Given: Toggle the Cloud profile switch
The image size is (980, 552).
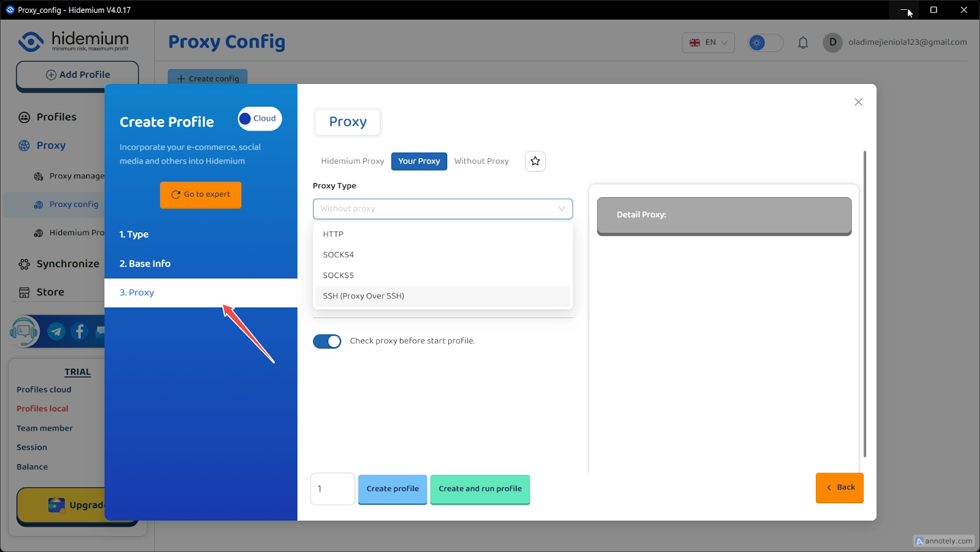Looking at the screenshot, I should 260,119.
